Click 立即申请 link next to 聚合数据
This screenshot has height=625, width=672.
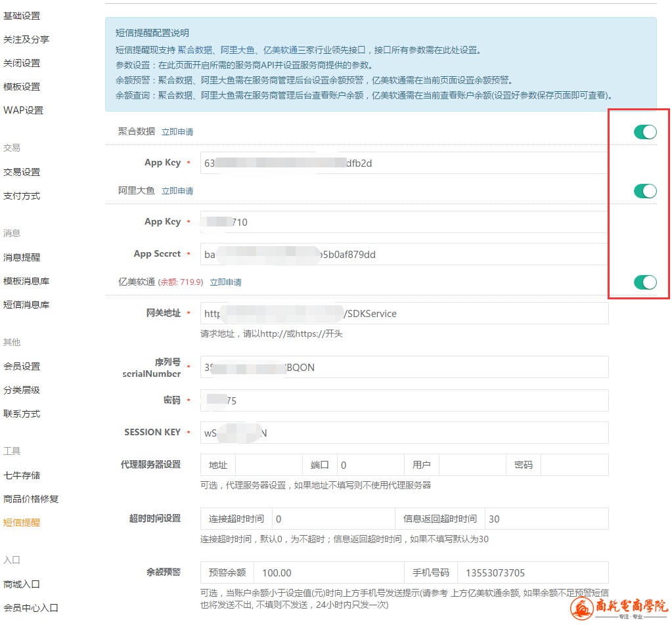[x=177, y=132]
